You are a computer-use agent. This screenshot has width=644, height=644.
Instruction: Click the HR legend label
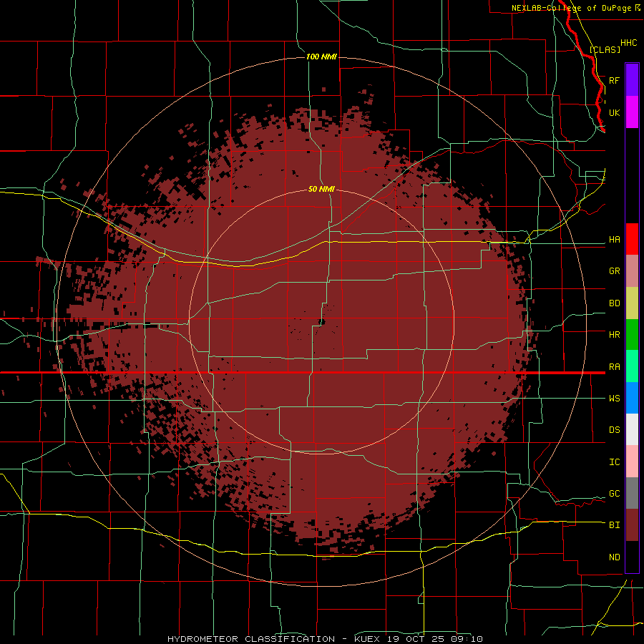click(x=614, y=335)
